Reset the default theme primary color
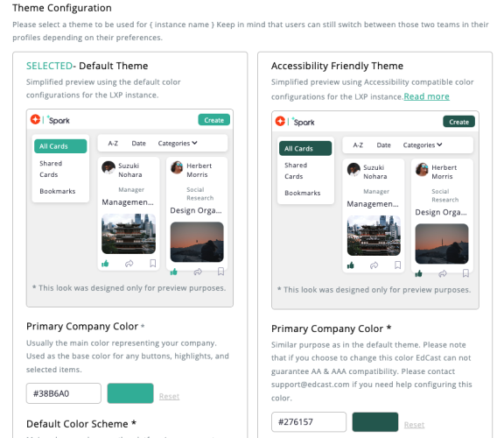 point(169,396)
